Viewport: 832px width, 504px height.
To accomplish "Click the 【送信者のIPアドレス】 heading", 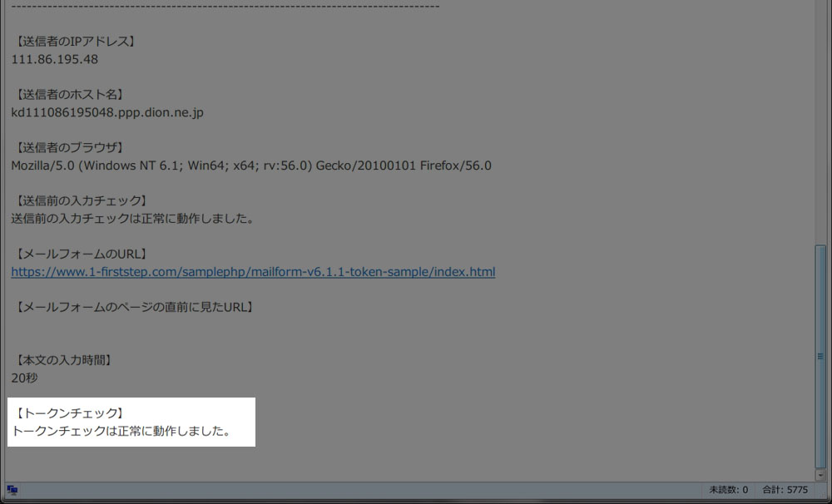I will point(76,42).
